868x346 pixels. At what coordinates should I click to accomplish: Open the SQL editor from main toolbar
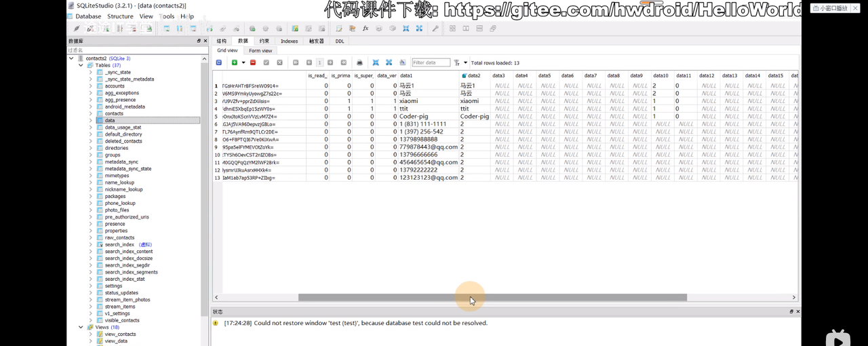click(338, 28)
